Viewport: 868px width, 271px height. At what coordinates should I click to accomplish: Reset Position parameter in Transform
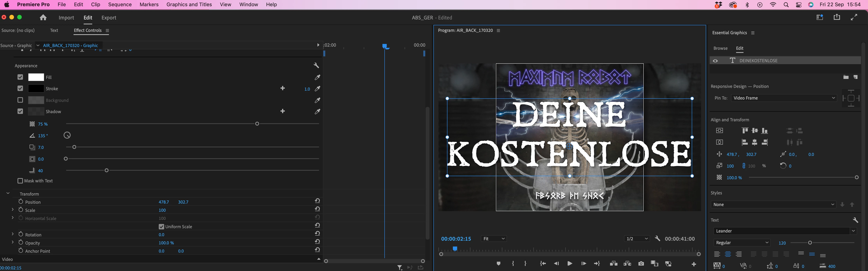tap(317, 201)
